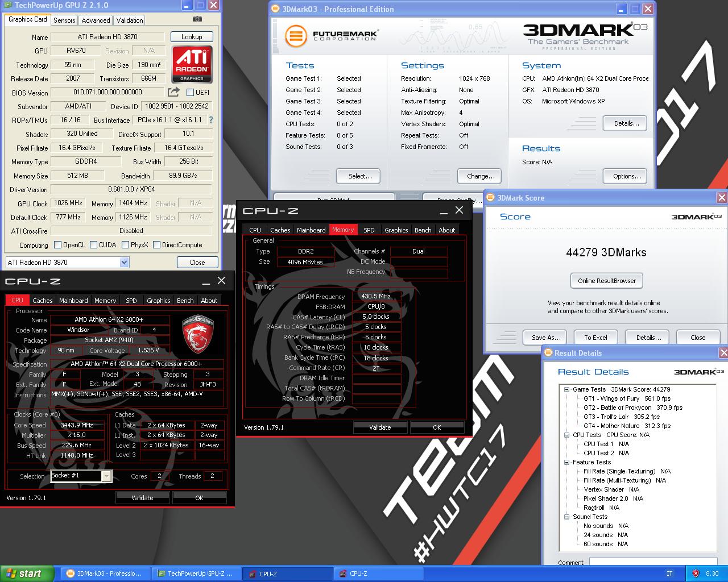Open TechPowerUp GPU-Z taskbar item
Image resolution: width=728 pixels, height=582 pixels.
coord(196,573)
